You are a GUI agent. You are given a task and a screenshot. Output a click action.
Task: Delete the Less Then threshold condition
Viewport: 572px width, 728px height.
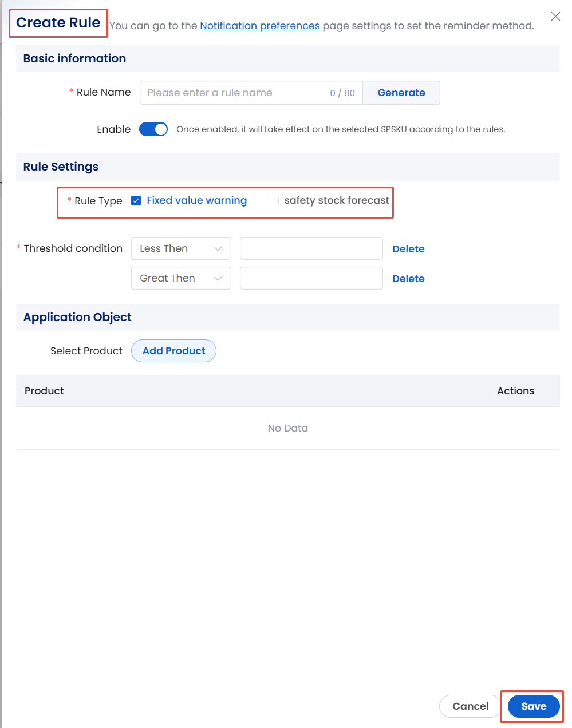click(x=408, y=249)
